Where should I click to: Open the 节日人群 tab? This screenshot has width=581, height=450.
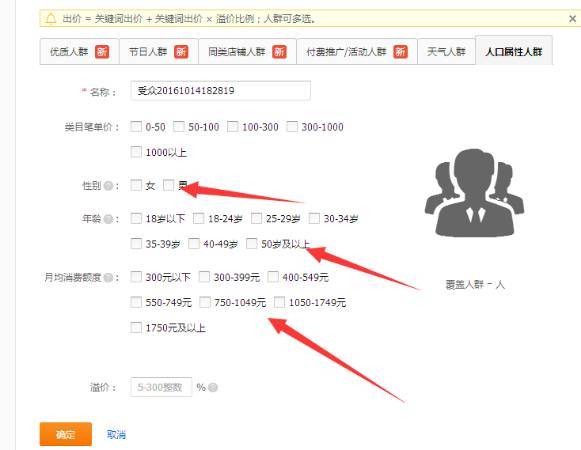pyautogui.click(x=159, y=52)
